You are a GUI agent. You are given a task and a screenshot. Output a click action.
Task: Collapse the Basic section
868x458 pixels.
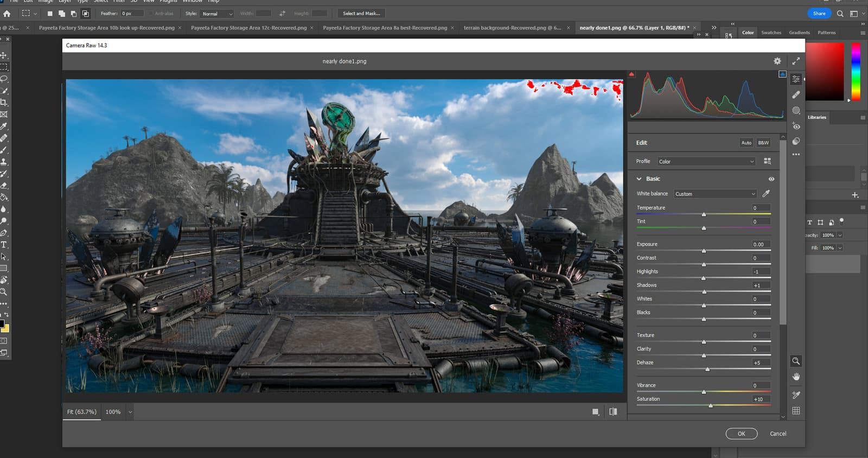pos(639,179)
